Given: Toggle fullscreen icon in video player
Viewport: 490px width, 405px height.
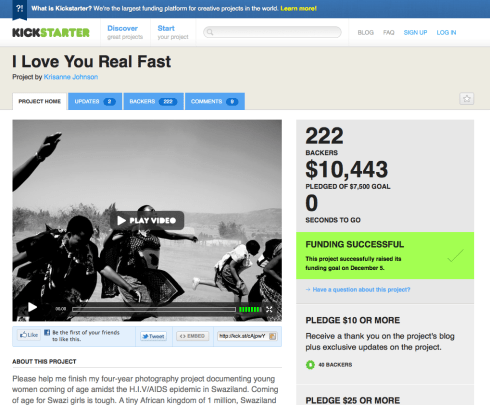Looking at the screenshot, I should click(x=269, y=309).
